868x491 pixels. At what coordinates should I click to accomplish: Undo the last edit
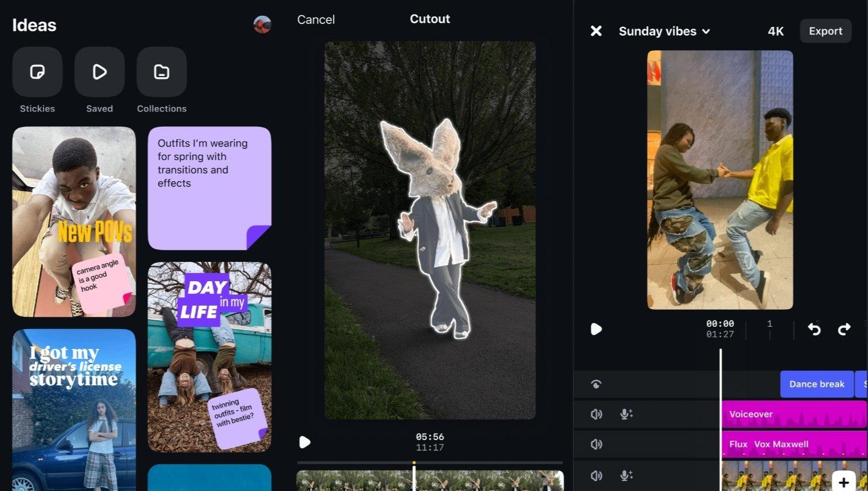coord(814,329)
